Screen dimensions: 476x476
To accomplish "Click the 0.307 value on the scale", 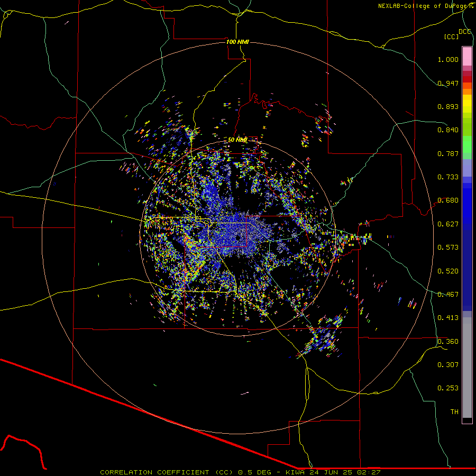I will point(448,365).
